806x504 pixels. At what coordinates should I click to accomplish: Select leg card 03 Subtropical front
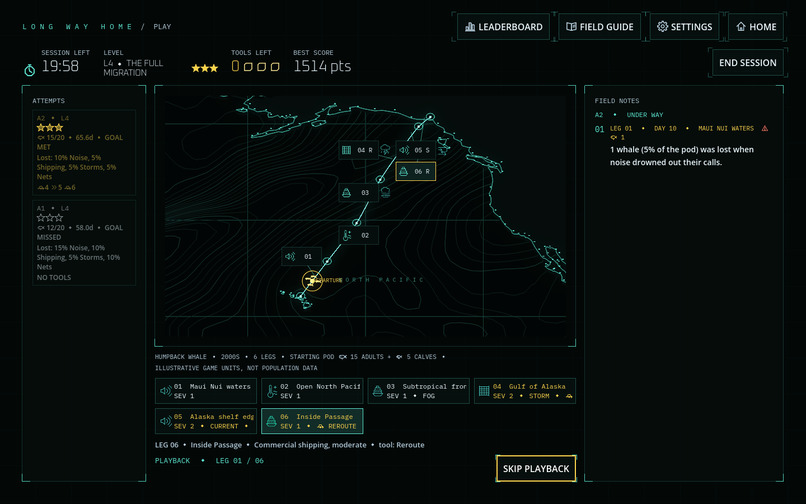418,391
